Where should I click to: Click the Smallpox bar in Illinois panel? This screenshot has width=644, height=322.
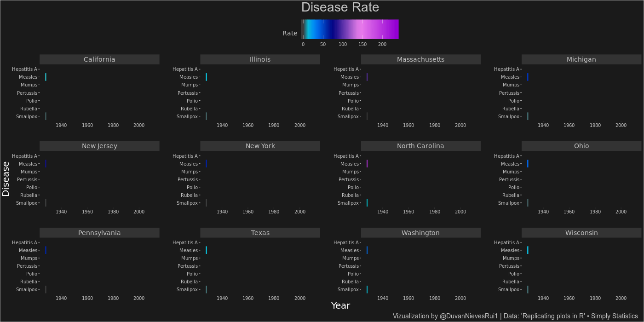[x=206, y=116]
